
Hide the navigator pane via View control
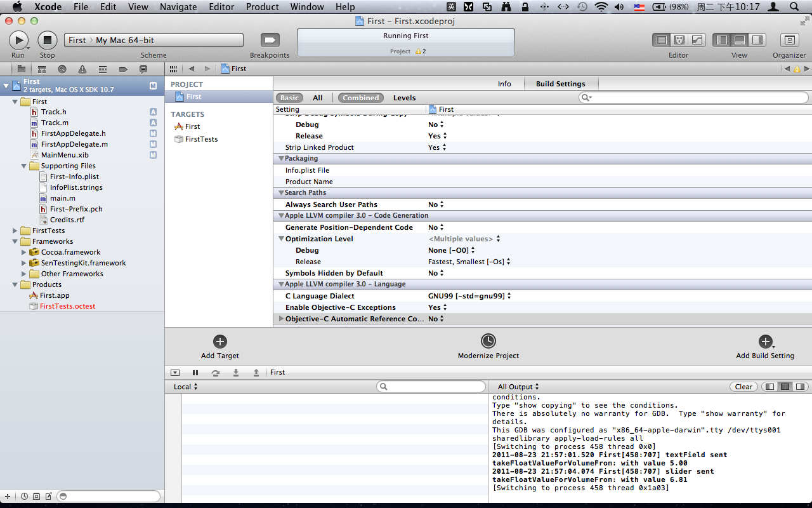click(722, 40)
